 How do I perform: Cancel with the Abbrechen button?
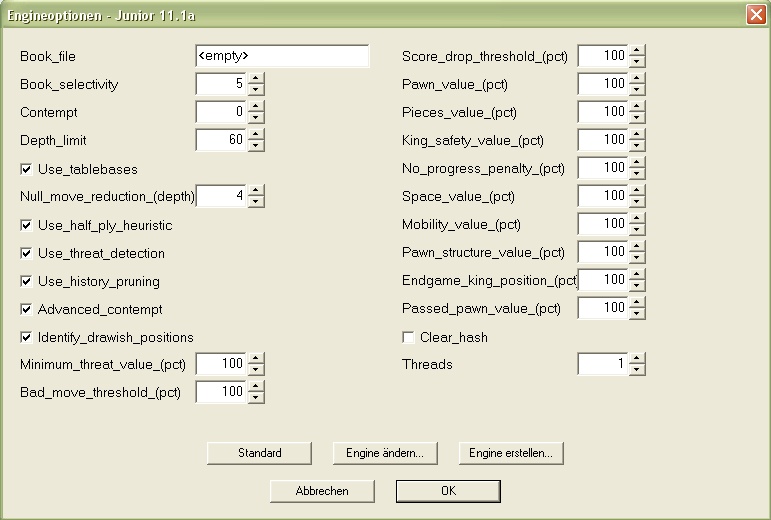pos(322,491)
